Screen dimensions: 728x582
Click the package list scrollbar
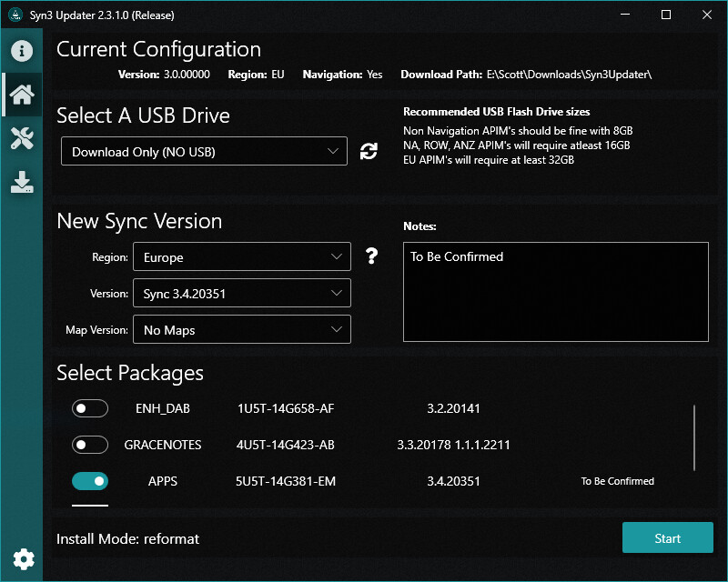(x=694, y=438)
